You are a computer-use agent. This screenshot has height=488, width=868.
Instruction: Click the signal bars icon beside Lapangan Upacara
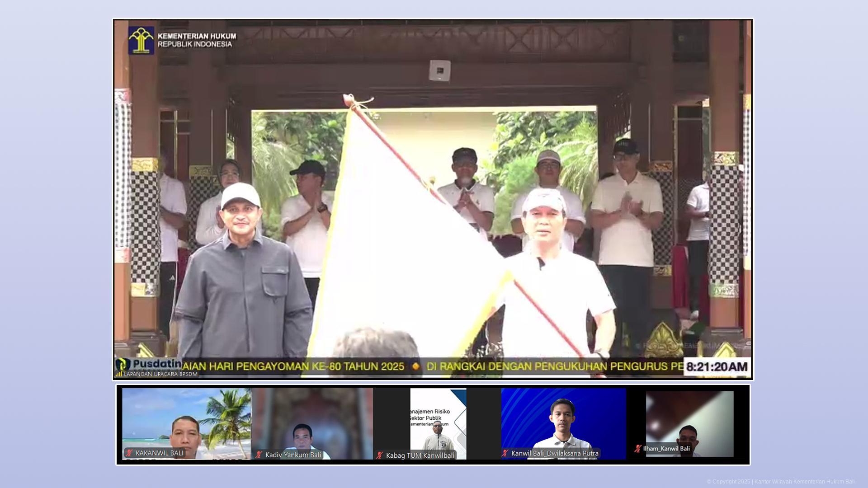pos(118,374)
